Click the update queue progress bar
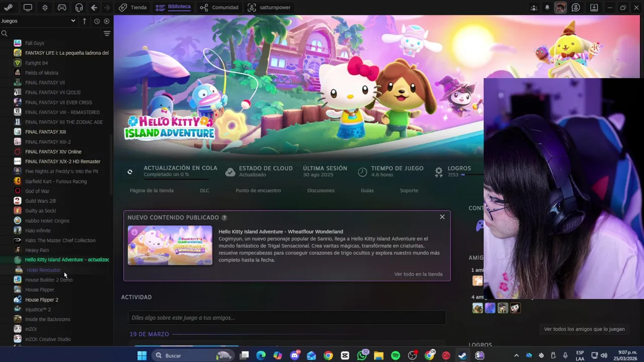The image size is (644, 362). click(x=176, y=178)
